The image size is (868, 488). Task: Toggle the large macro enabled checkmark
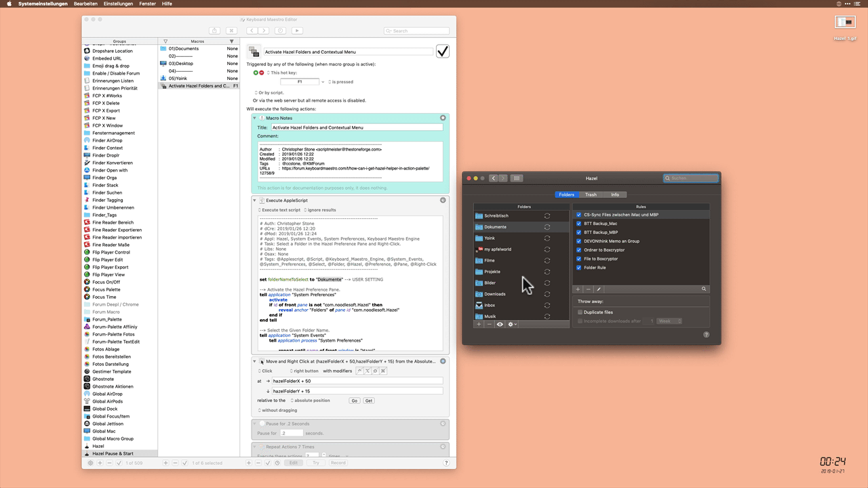tap(443, 52)
